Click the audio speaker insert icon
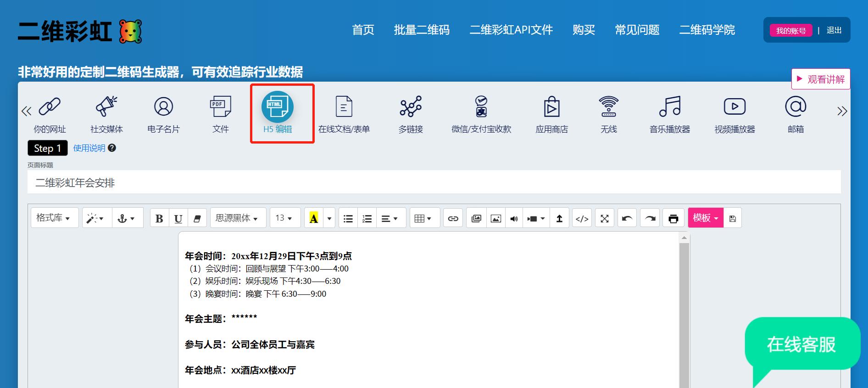The width and height of the screenshot is (868, 388). pos(514,218)
